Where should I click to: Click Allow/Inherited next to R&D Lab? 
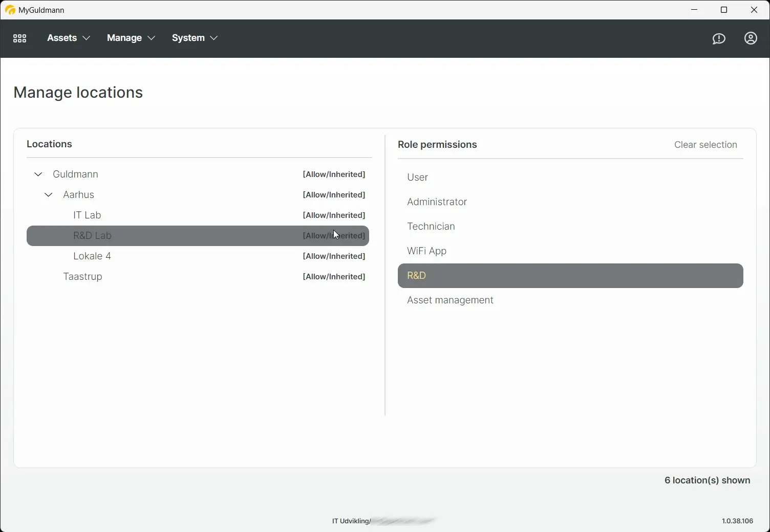(334, 236)
